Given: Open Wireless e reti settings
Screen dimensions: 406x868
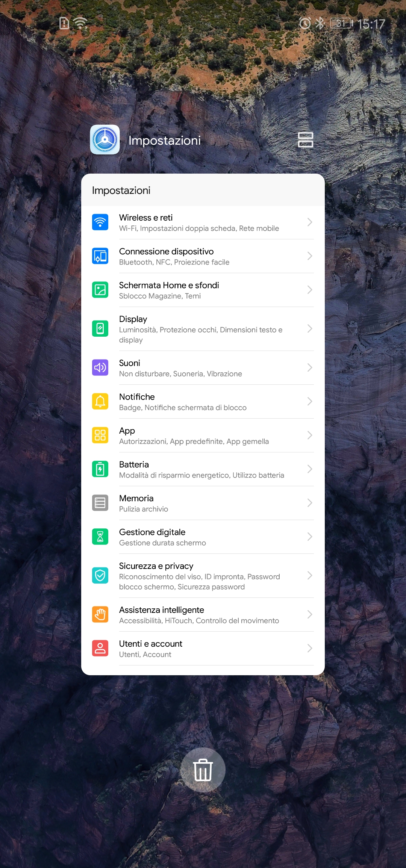Looking at the screenshot, I should coord(203,222).
